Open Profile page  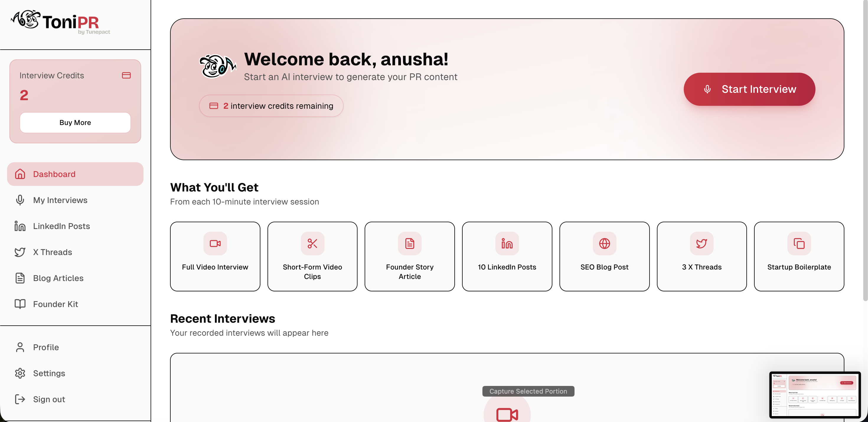[x=75, y=347]
